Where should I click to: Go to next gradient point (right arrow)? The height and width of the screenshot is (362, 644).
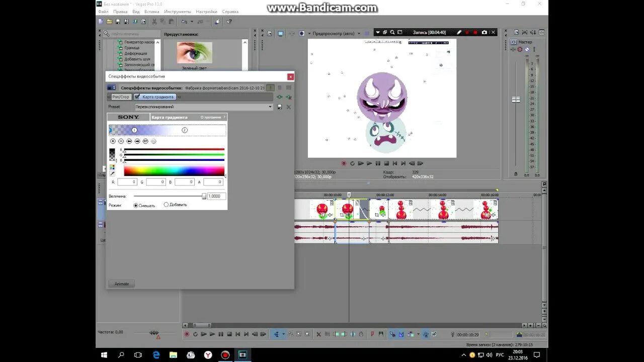[137, 141]
